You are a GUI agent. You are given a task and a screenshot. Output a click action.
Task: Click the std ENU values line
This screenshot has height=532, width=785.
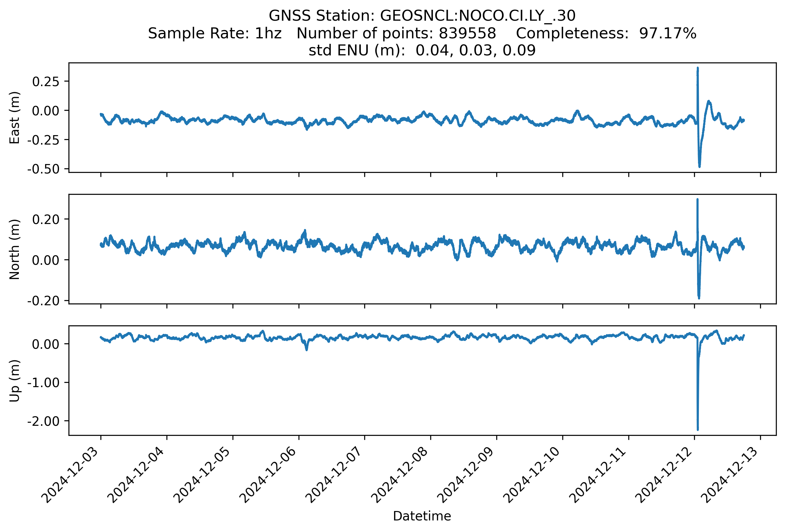pyautogui.click(x=422, y=51)
